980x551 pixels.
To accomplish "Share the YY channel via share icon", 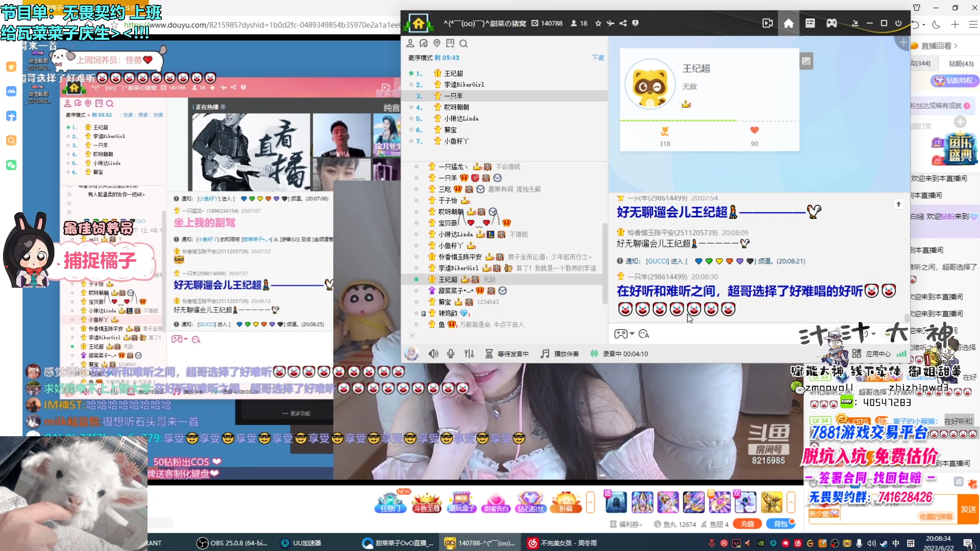I will 623,23.
